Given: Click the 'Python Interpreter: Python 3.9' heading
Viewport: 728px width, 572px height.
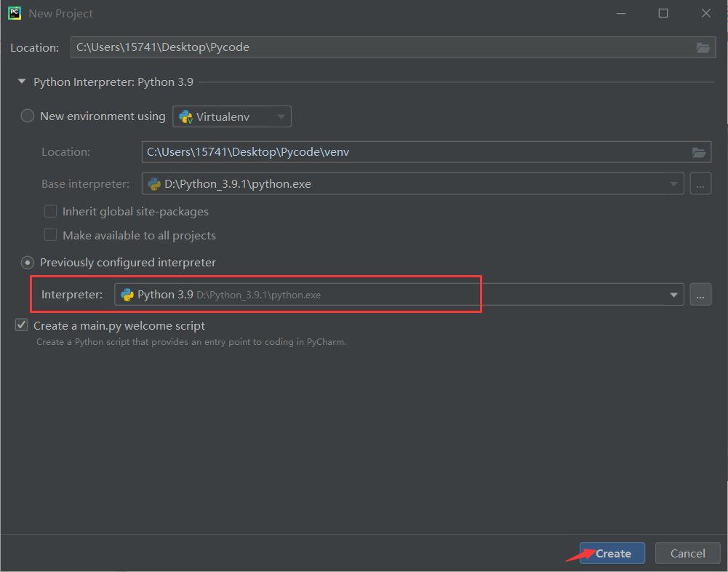Looking at the screenshot, I should click(x=113, y=82).
